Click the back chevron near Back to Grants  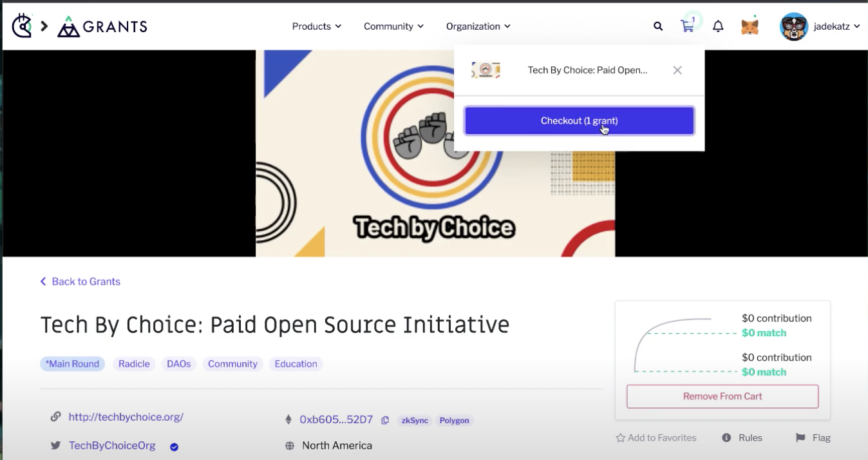43,282
